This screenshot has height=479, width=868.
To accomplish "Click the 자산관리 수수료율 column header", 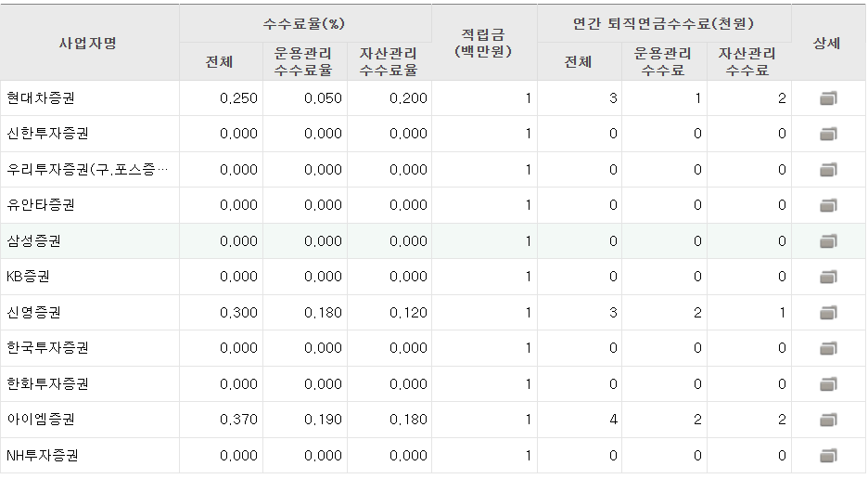I will [x=388, y=61].
